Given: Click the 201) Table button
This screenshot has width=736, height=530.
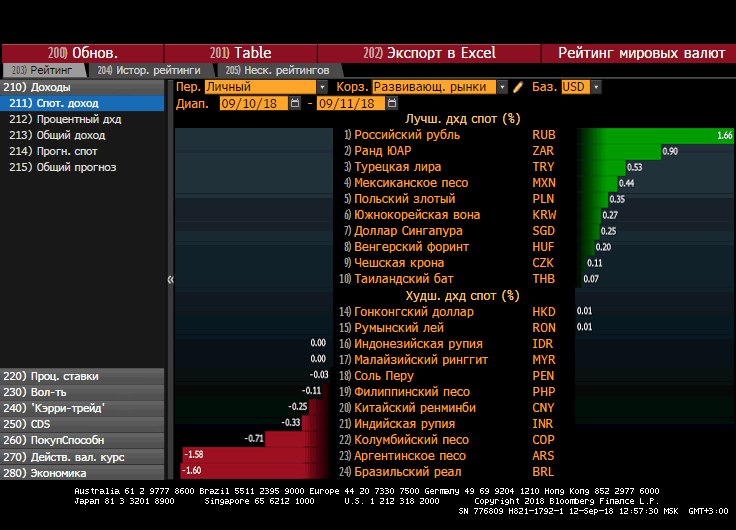Looking at the screenshot, I should [240, 53].
